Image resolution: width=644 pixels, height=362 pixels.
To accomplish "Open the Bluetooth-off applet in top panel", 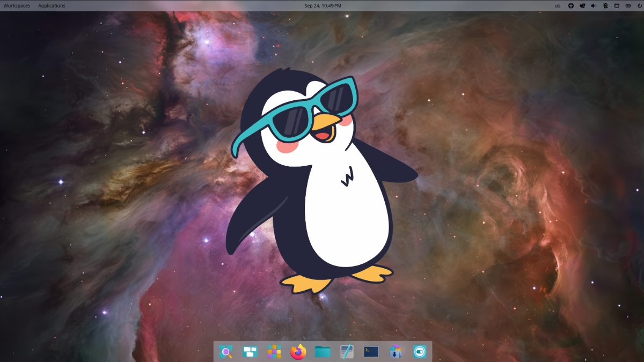I will click(x=605, y=6).
